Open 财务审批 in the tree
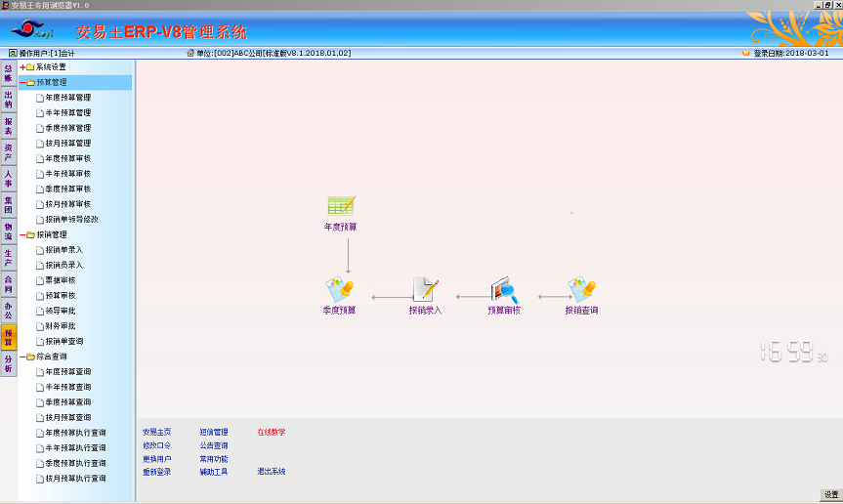843x504 pixels. (x=61, y=326)
